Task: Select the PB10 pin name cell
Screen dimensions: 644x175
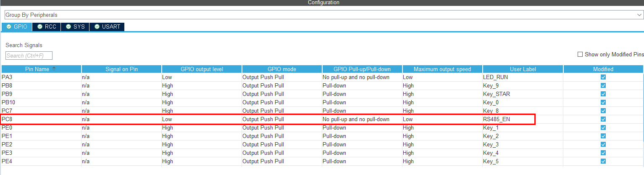Action: click(x=41, y=103)
